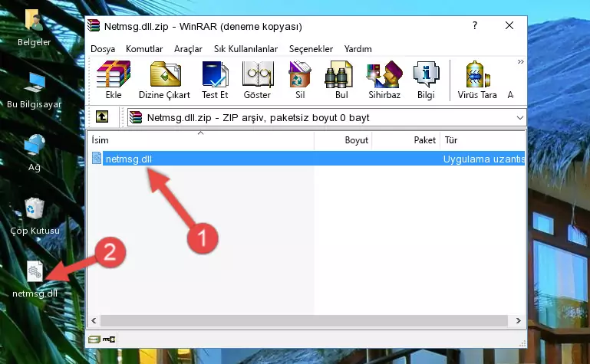This screenshot has width=590, height=364.
Task: Click WinRAR icon in address bar
Action: 136,117
